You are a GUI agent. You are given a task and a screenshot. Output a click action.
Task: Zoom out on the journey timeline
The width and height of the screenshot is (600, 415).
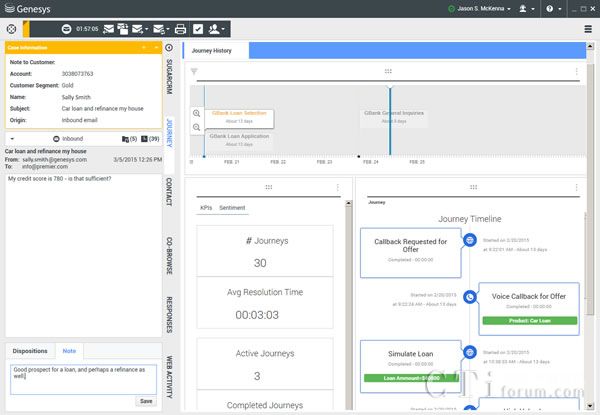click(x=197, y=127)
